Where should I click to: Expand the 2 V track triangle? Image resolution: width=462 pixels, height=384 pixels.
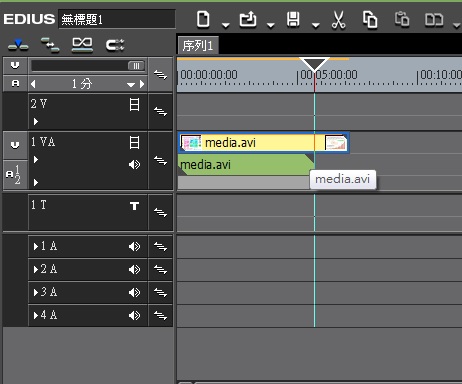coord(36,122)
